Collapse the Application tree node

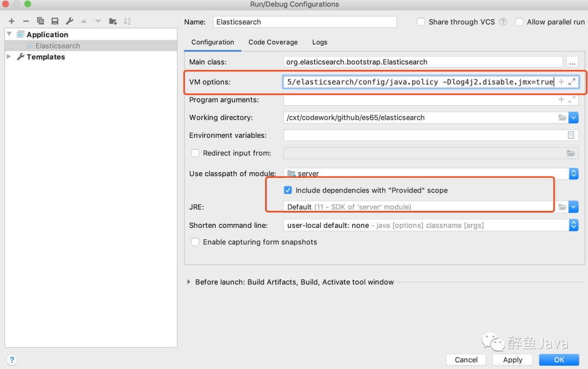(9, 34)
